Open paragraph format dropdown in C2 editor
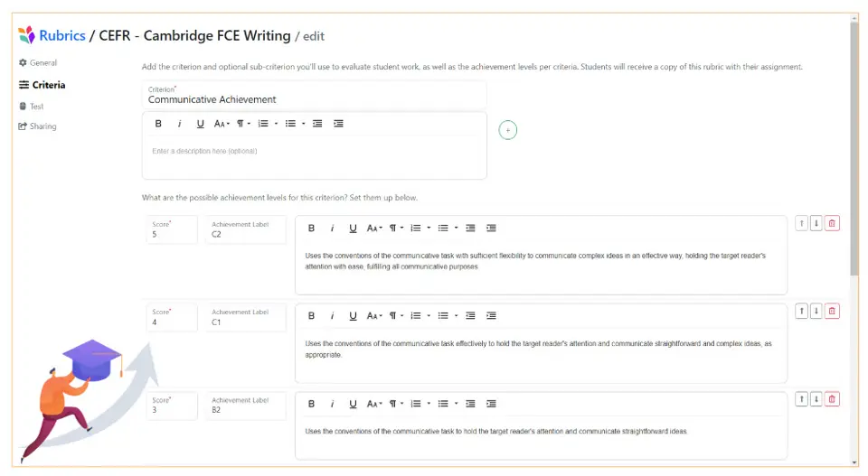Viewport: 868px width, 476px height. [397, 228]
